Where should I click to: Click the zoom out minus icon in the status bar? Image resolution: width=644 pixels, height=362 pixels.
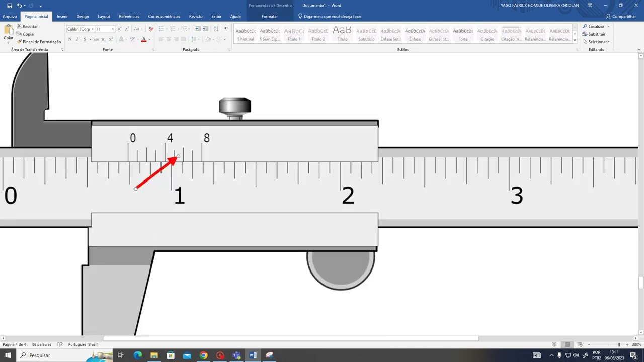(589, 345)
